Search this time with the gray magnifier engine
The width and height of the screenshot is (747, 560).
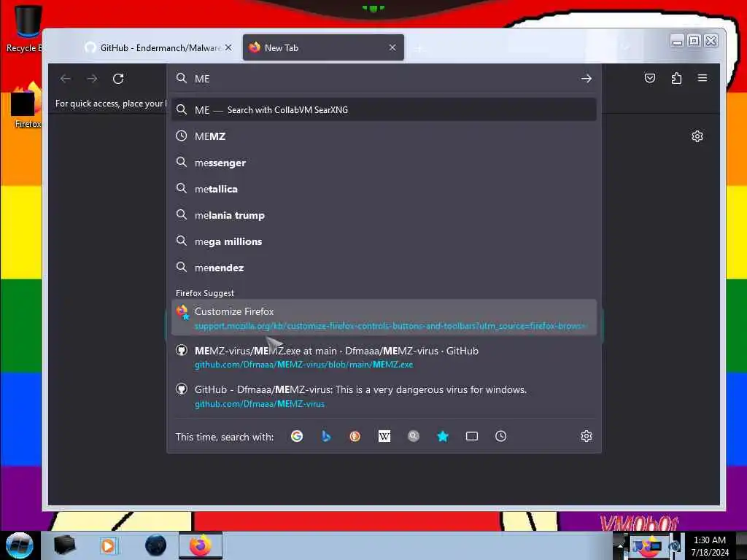414,436
